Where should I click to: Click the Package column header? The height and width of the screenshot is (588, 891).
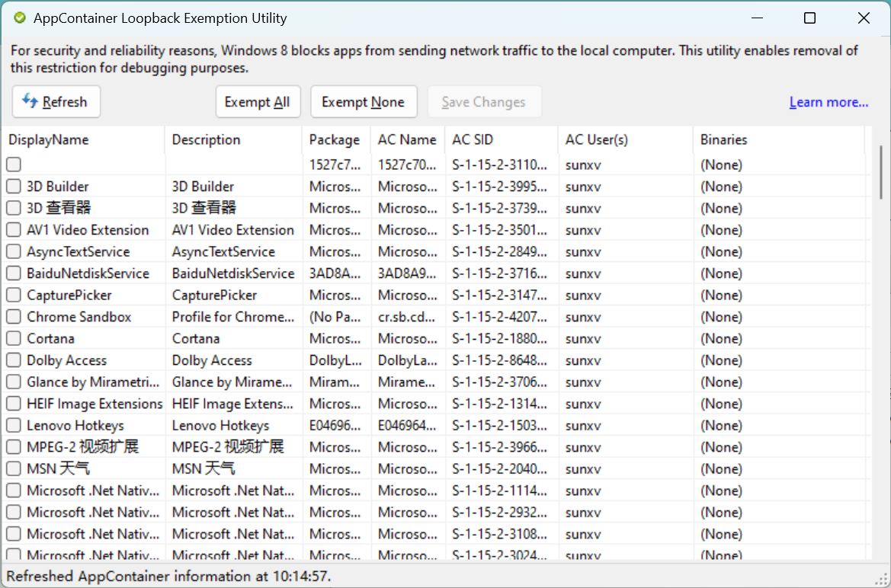pos(336,139)
